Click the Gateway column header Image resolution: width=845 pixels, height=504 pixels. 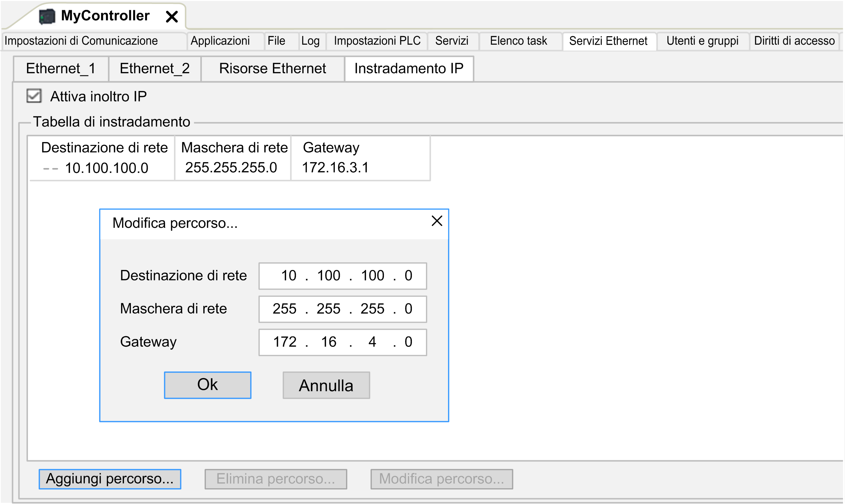pos(331,148)
